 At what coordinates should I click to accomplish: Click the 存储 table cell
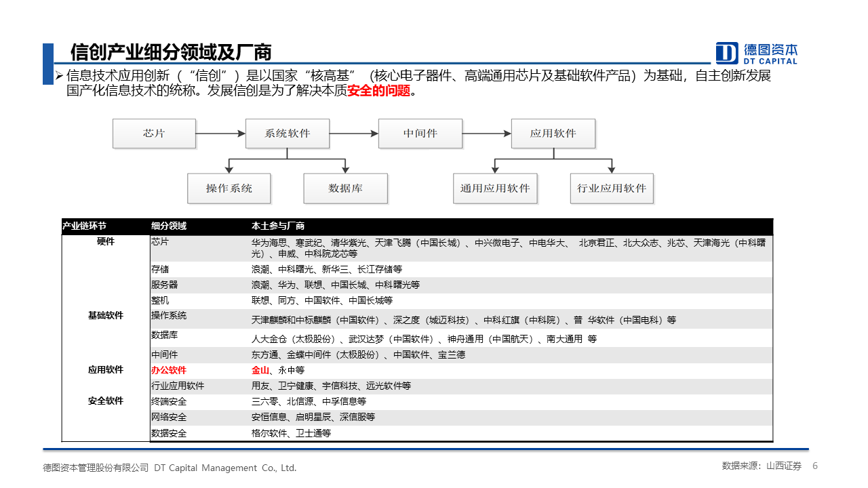pos(160,269)
